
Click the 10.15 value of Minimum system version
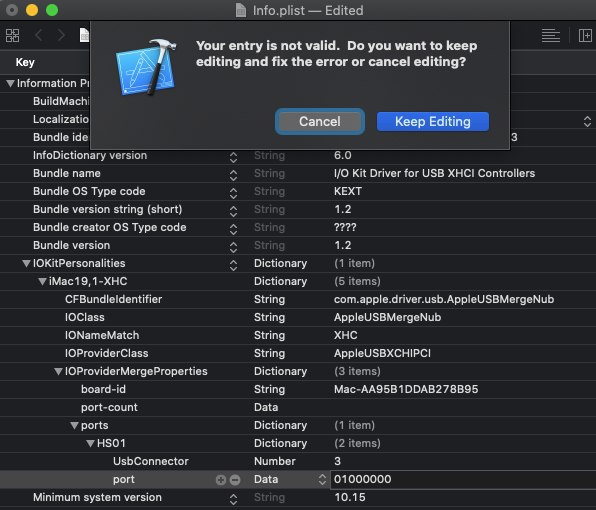(x=350, y=497)
